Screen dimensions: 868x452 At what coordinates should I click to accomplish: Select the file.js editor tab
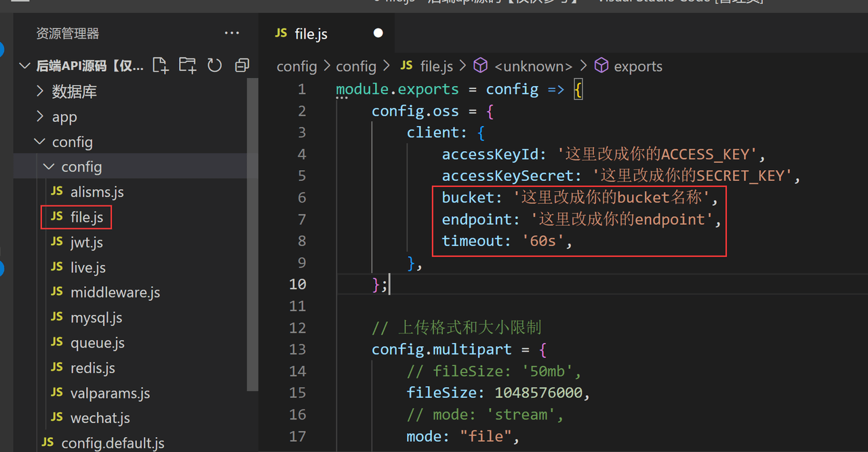point(327,33)
